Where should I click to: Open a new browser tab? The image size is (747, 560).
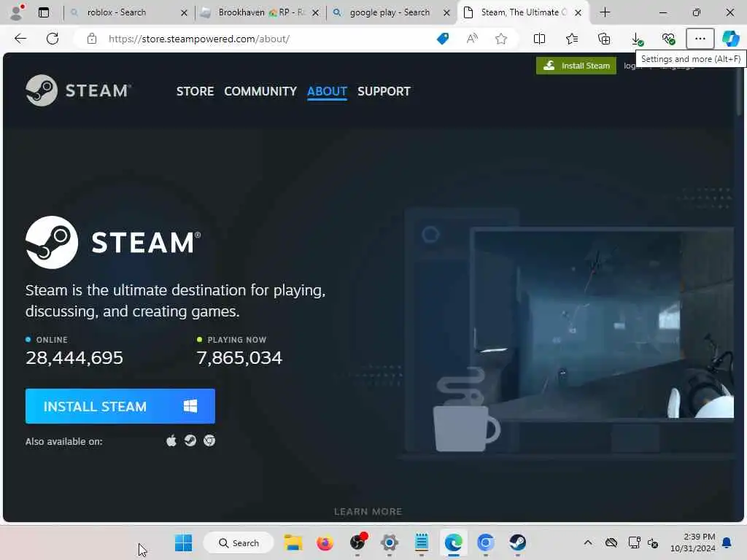click(605, 12)
